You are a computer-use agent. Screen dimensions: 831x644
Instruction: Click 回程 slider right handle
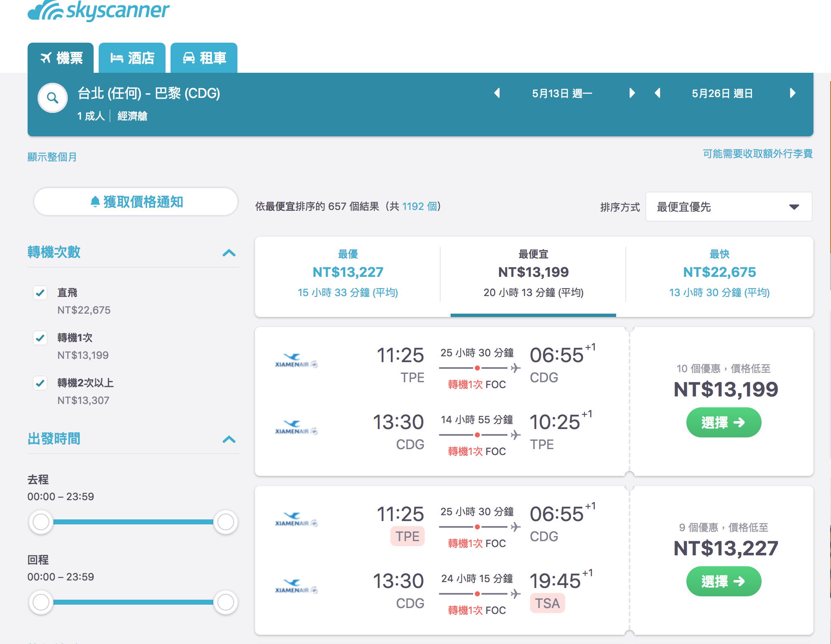(x=226, y=602)
